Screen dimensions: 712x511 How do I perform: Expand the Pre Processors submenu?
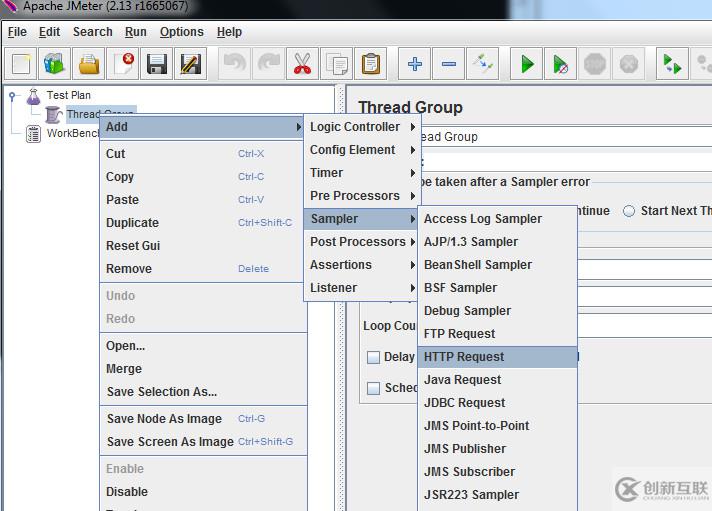363,196
